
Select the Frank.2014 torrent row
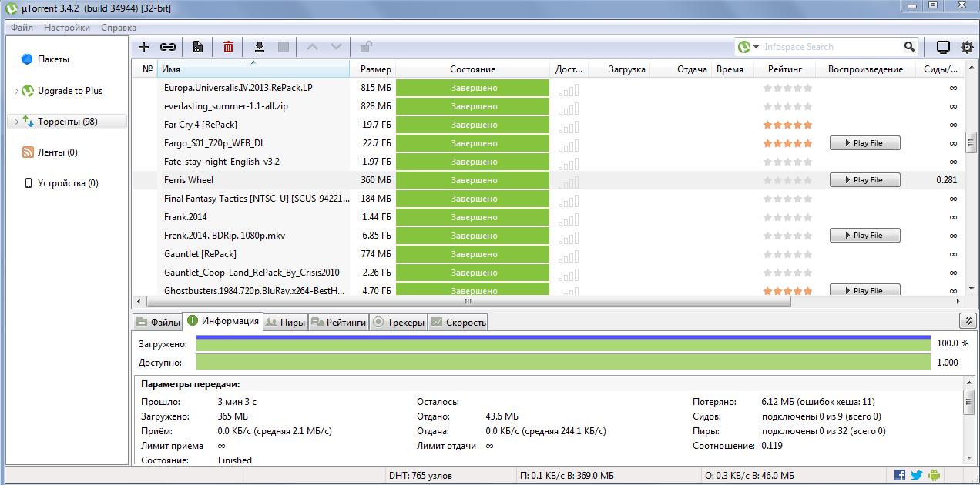549,217
